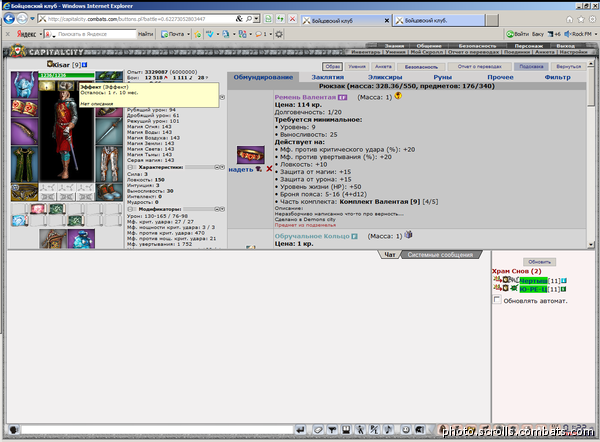The width and height of the screenshot is (600, 442).
Task: Collapse the Модификаторы section
Action: click(x=130, y=209)
